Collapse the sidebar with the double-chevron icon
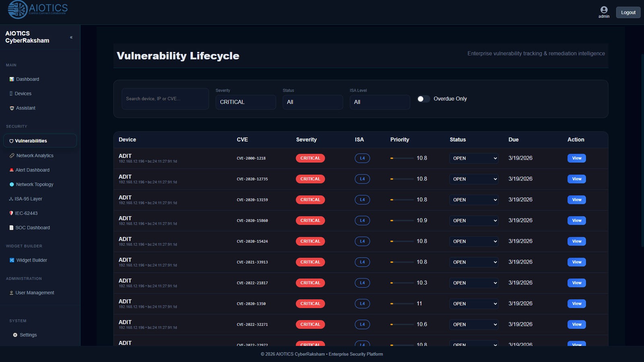The image size is (644, 362). [x=71, y=37]
